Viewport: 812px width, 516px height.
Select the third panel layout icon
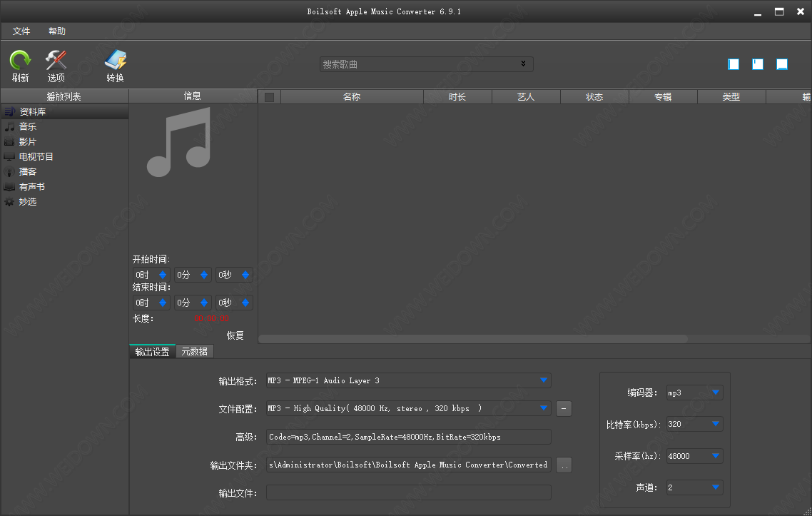click(782, 64)
